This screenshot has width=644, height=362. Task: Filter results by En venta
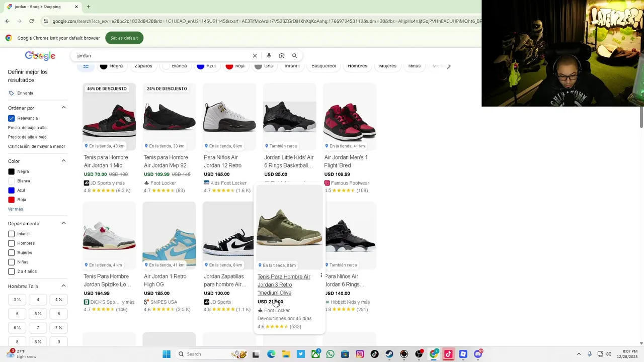click(x=21, y=93)
